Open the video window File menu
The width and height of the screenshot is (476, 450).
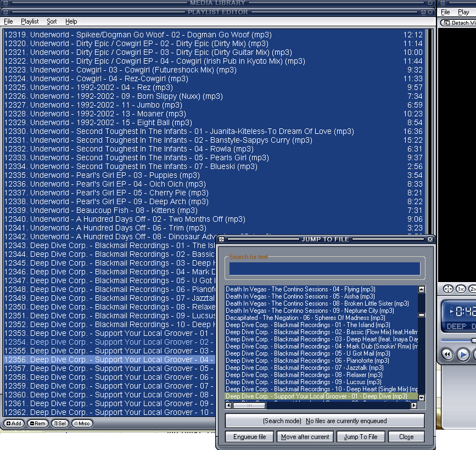pyautogui.click(x=445, y=12)
